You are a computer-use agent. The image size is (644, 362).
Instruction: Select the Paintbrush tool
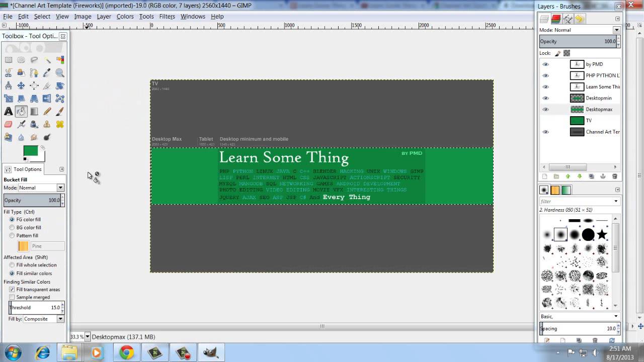[60, 112]
